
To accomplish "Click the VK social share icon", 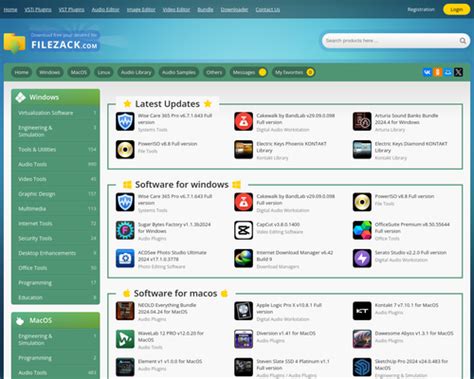I will pyautogui.click(x=427, y=72).
